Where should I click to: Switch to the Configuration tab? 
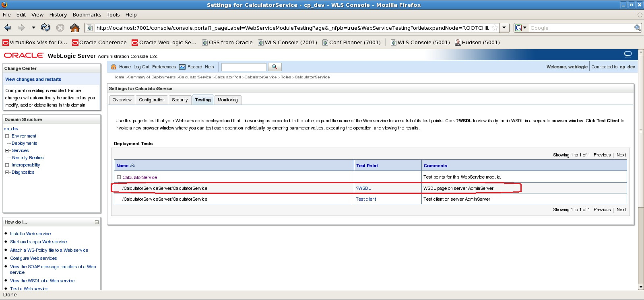coord(152,100)
